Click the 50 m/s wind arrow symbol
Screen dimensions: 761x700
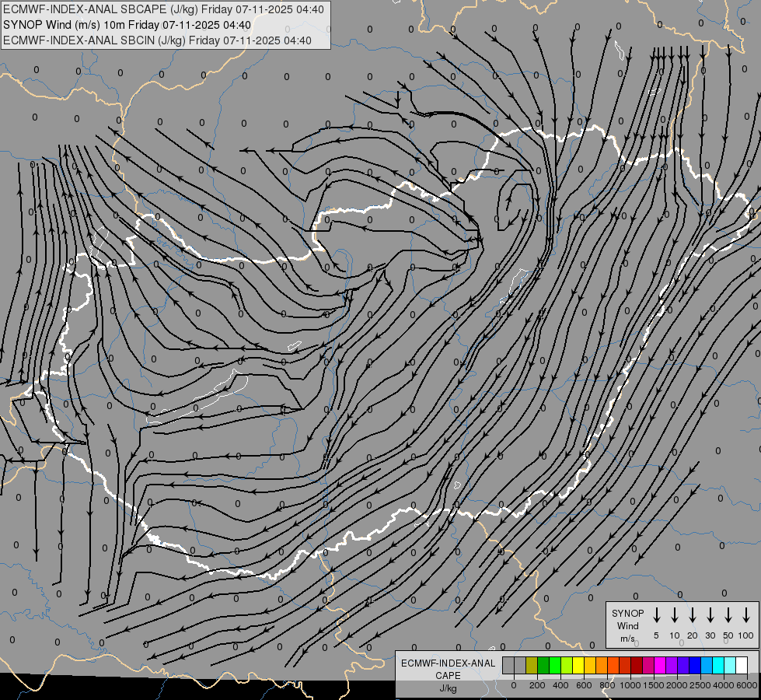pyautogui.click(x=728, y=614)
